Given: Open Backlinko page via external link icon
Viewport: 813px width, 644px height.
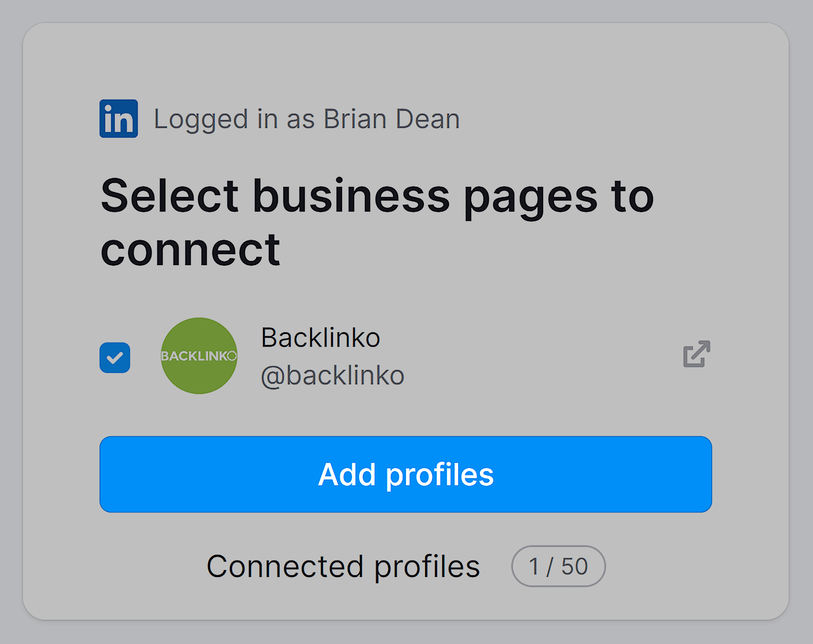Looking at the screenshot, I should [697, 354].
